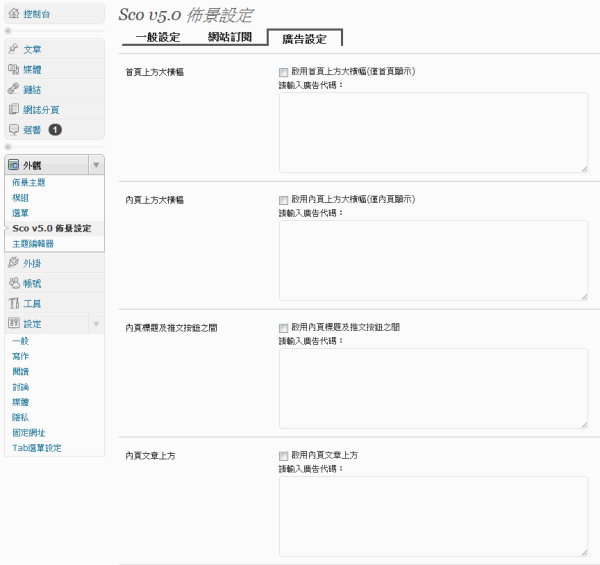Open 選單 menus submenu item
The height and width of the screenshot is (565, 600).
pyautogui.click(x=20, y=213)
